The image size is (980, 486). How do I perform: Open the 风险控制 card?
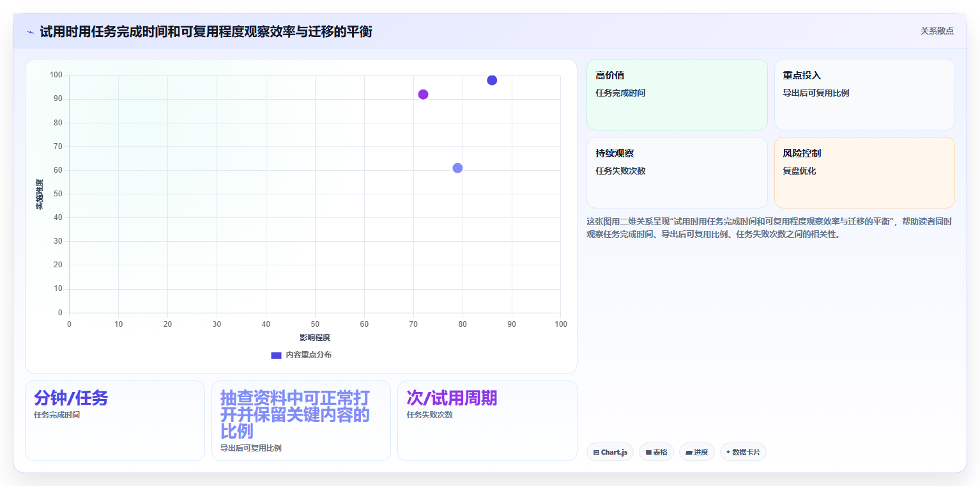click(x=864, y=173)
